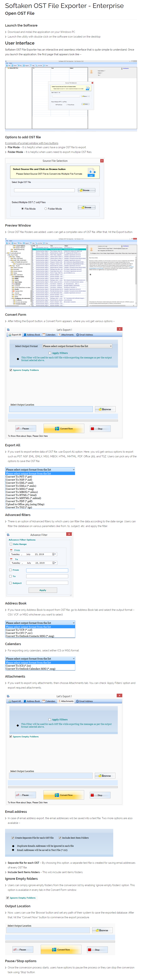Choose Convert To VCF (*.vcf)
Image resolution: width=144 pixels, height=980 pixels.
19,630
